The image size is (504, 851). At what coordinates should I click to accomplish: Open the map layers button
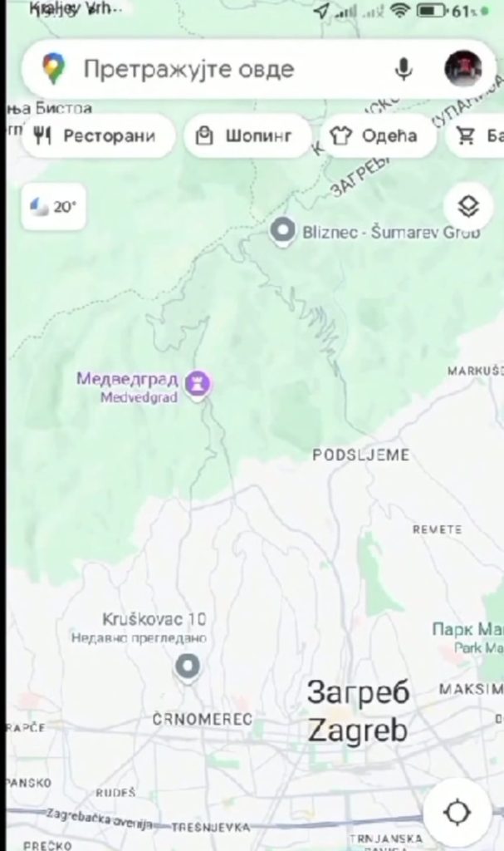coord(468,206)
